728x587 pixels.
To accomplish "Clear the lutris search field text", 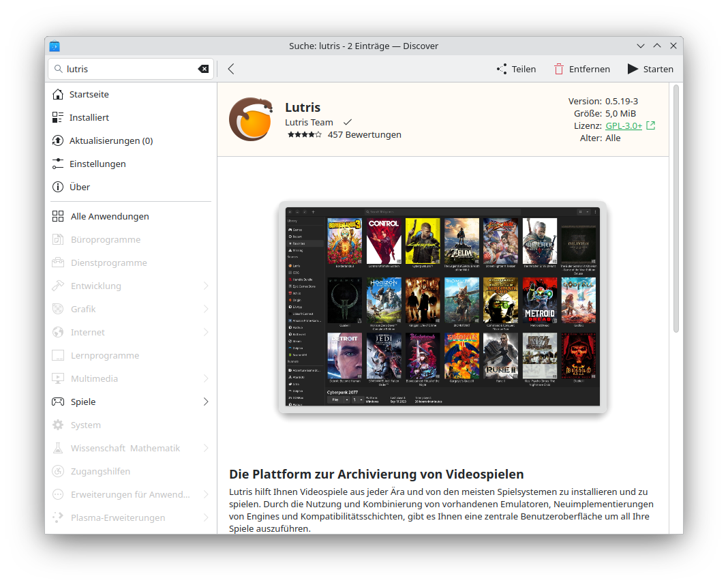I will [203, 69].
